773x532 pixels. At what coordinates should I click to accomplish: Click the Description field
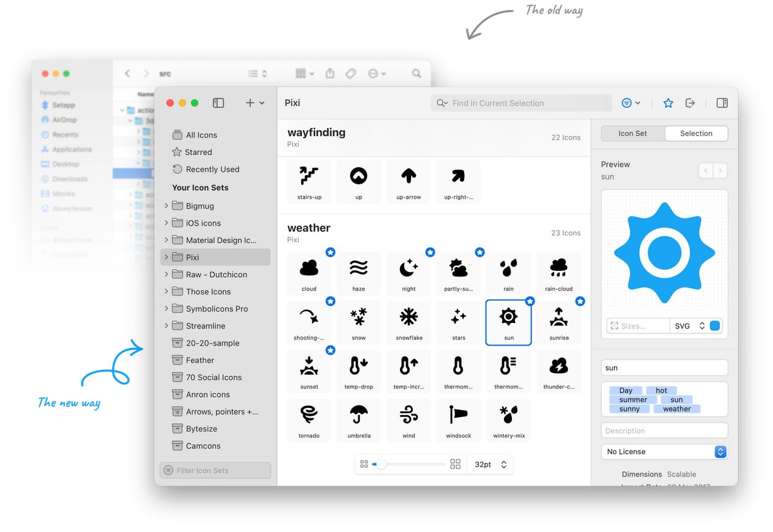[x=665, y=430]
